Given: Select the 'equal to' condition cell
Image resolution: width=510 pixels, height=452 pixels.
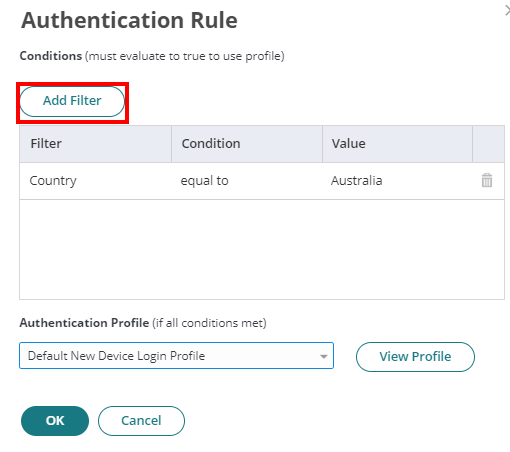Looking at the screenshot, I should pos(247,181).
